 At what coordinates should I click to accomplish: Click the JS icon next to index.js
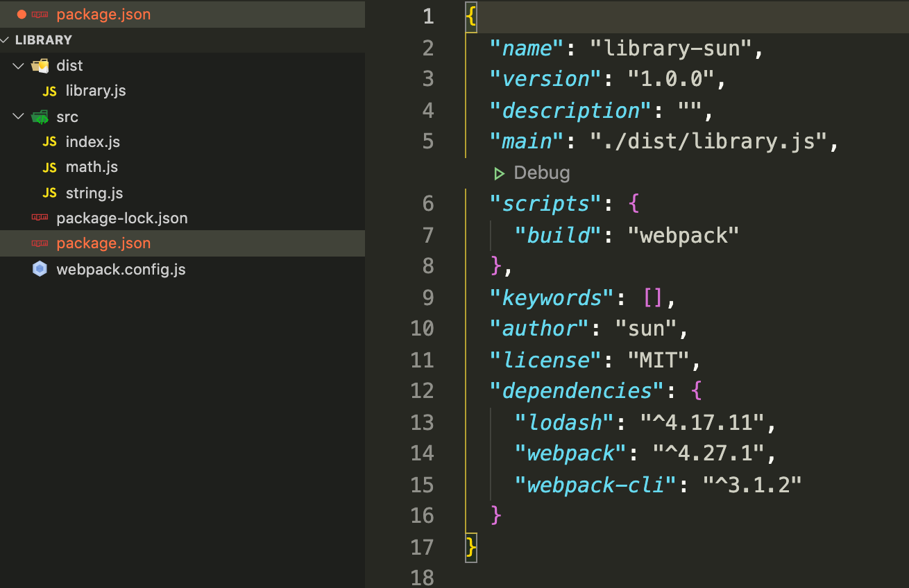(48, 141)
